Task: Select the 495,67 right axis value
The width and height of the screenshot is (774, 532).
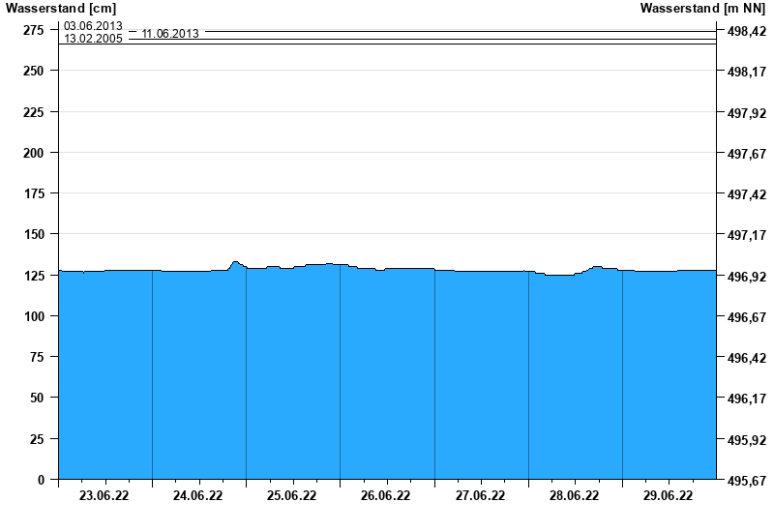Action: click(x=746, y=481)
